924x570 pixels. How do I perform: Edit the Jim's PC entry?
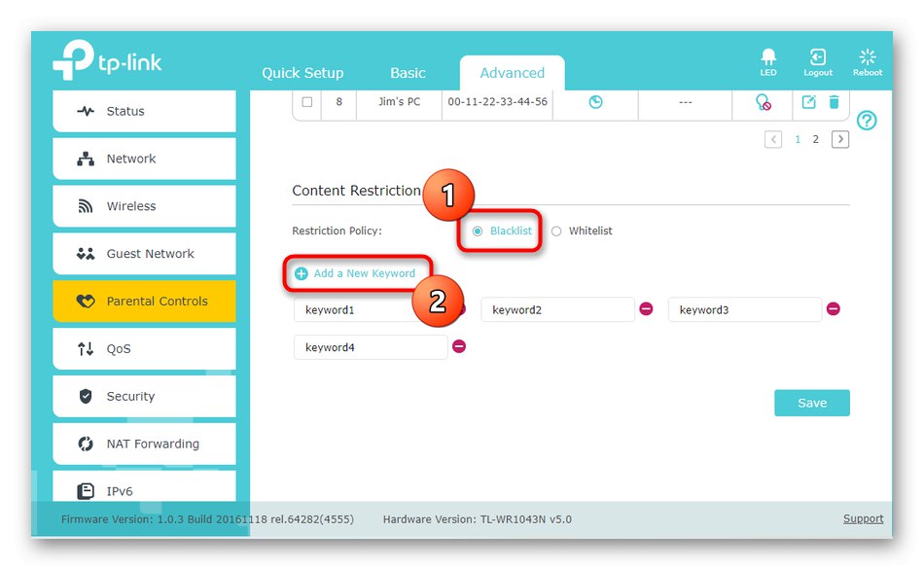[x=809, y=102]
